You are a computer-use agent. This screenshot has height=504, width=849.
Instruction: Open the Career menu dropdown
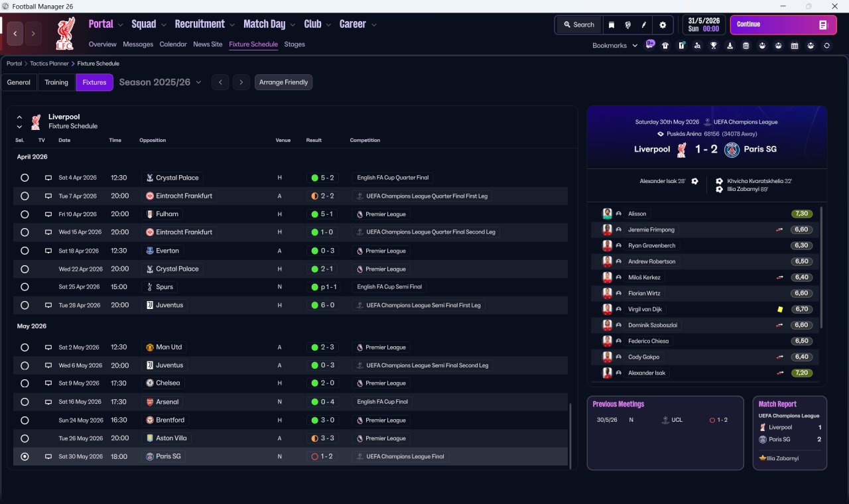tap(358, 25)
